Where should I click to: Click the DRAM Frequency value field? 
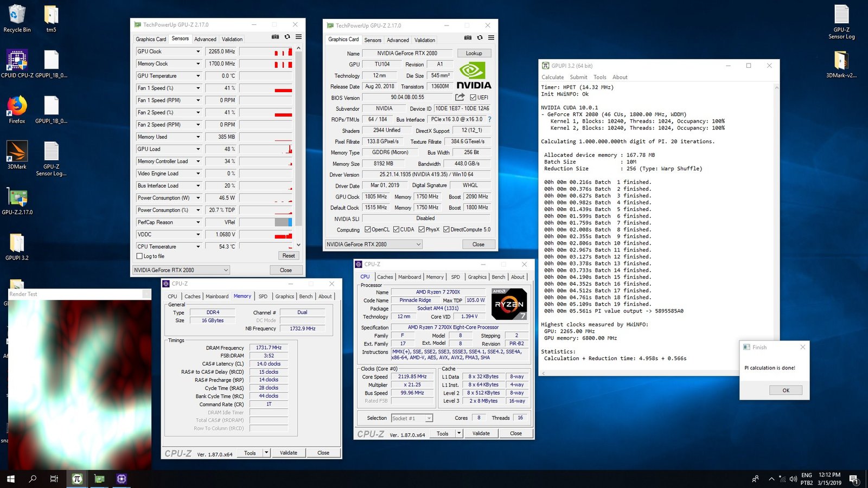click(x=269, y=348)
